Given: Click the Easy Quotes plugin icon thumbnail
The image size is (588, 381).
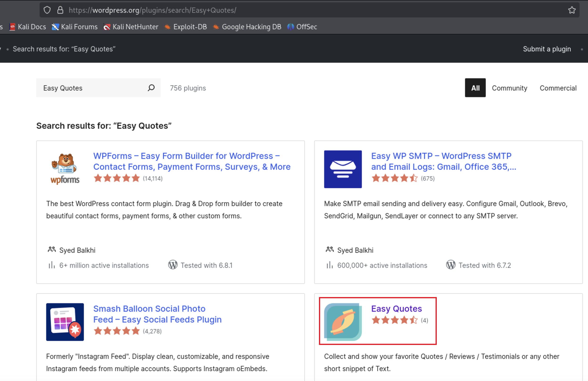Looking at the screenshot, I should [x=343, y=322].
